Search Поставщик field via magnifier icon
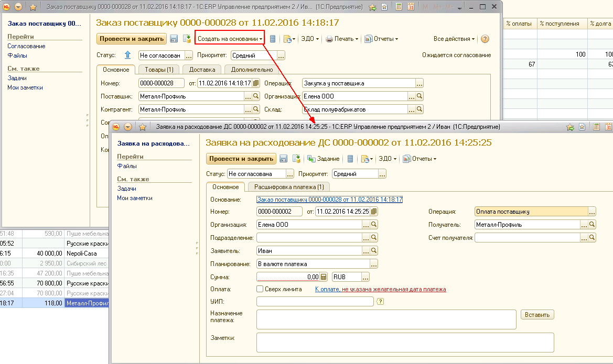The height and width of the screenshot is (364, 613). click(x=256, y=96)
